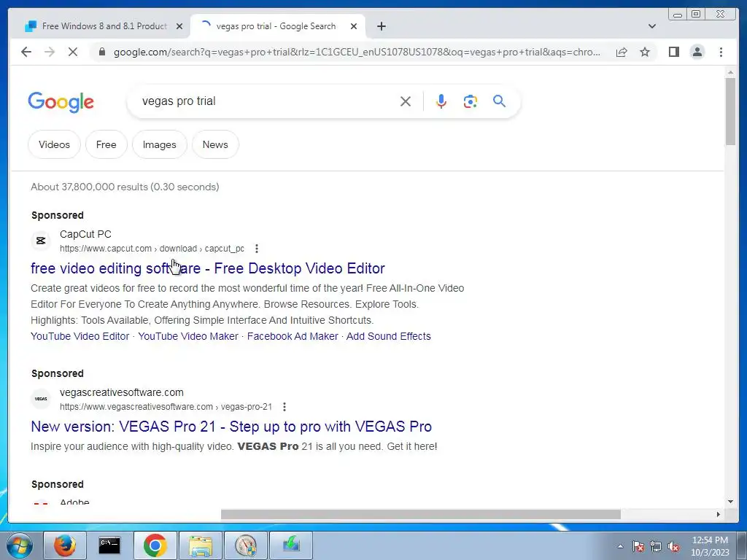Open the gauge utility taskbar icon
This screenshot has width=747, height=560.
coord(246,545)
